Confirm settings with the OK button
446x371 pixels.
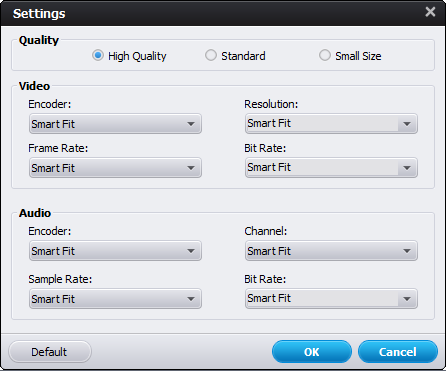pos(312,352)
